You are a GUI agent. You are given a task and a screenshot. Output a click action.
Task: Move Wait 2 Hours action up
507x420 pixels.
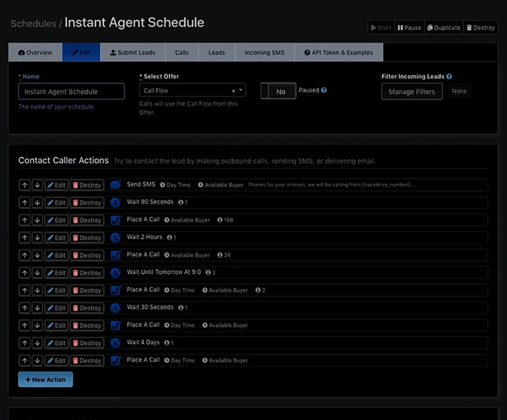pos(25,238)
